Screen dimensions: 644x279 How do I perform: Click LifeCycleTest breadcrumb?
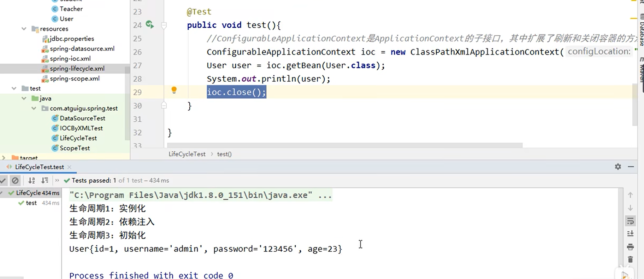tap(187, 154)
